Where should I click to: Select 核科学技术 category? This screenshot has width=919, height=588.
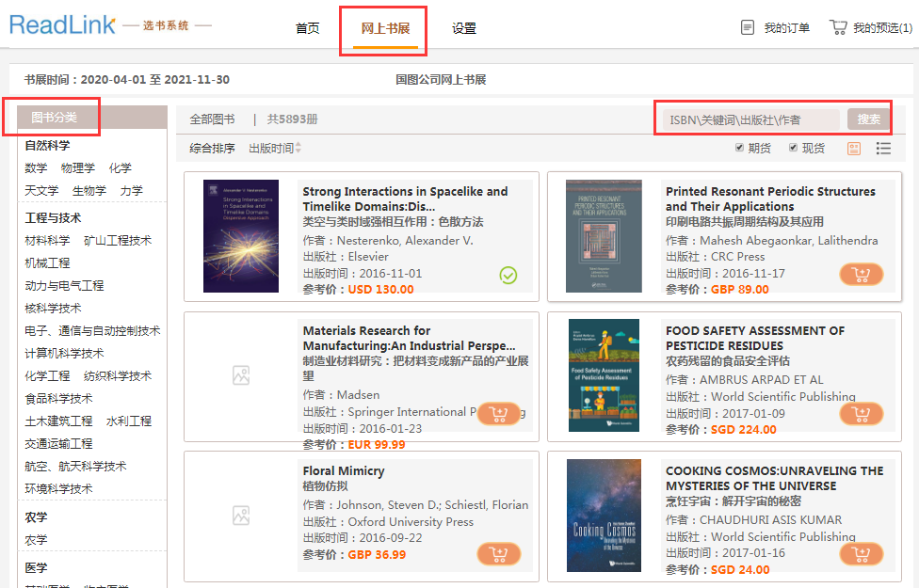pyautogui.click(x=54, y=309)
